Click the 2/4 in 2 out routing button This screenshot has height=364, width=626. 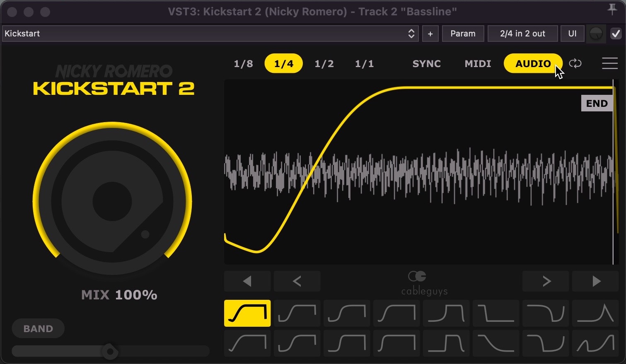click(x=522, y=34)
